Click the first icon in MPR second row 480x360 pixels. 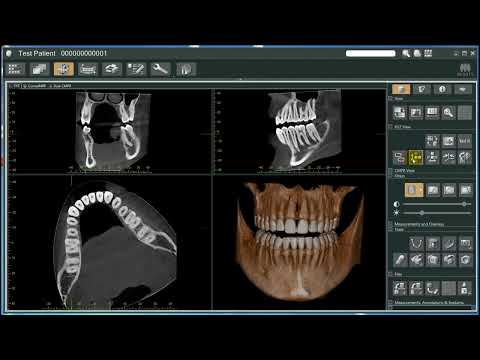pyautogui.click(x=399, y=157)
